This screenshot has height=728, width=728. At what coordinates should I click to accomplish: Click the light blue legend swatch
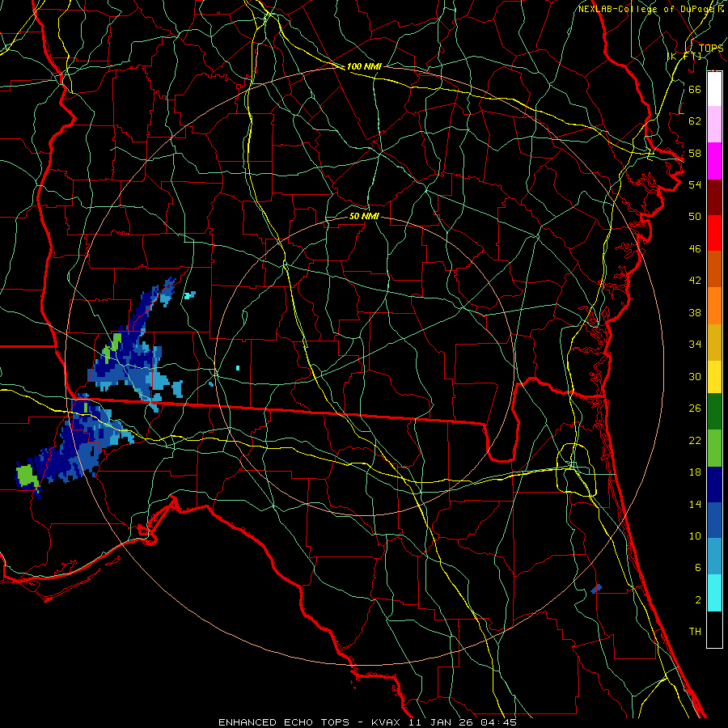[x=714, y=557]
